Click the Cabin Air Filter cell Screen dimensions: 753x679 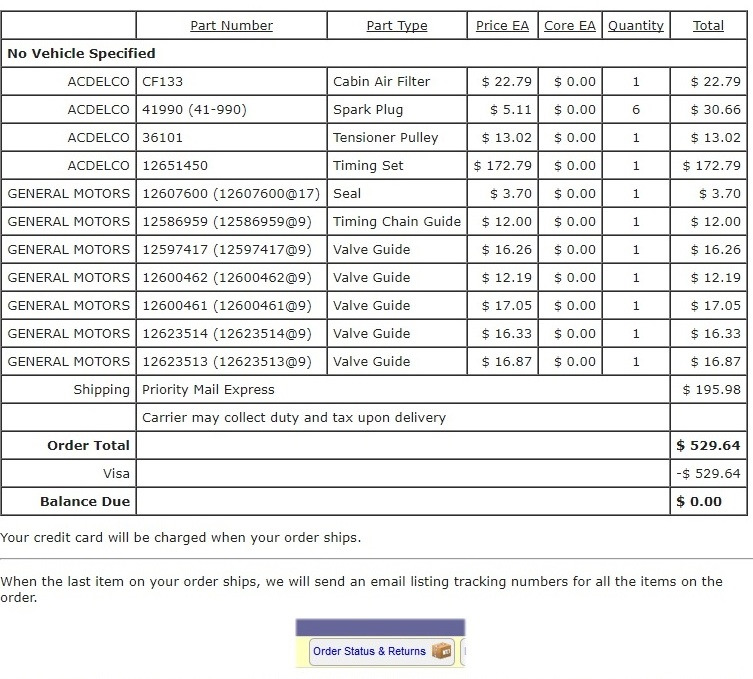coord(397,82)
